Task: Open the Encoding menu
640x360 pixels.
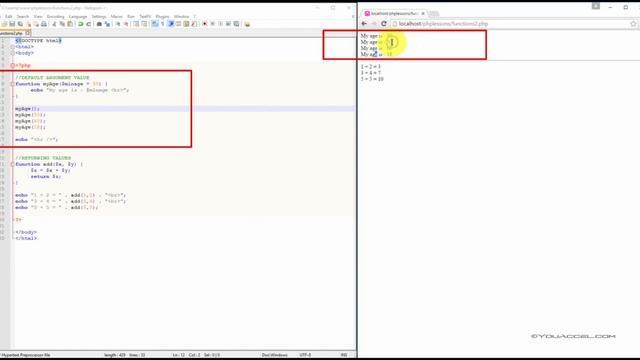Action: point(56,17)
